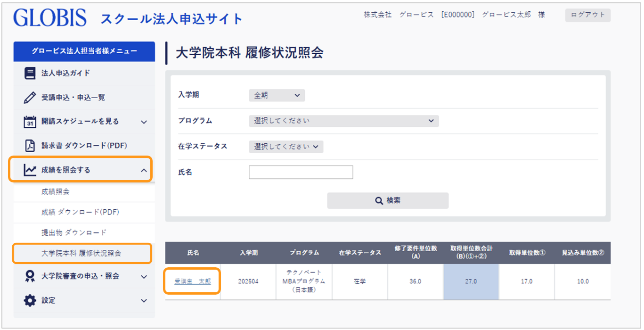Click the 36.0 cell
The height and width of the screenshot is (330, 644).
(x=416, y=281)
